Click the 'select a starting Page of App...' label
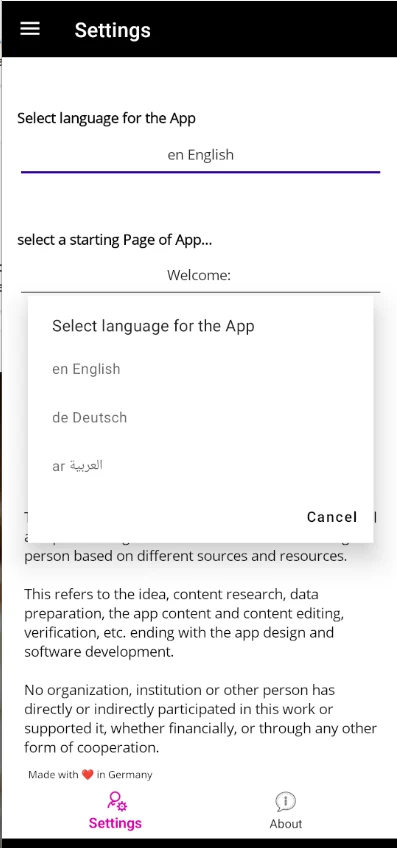This screenshot has width=397, height=848. [115, 240]
